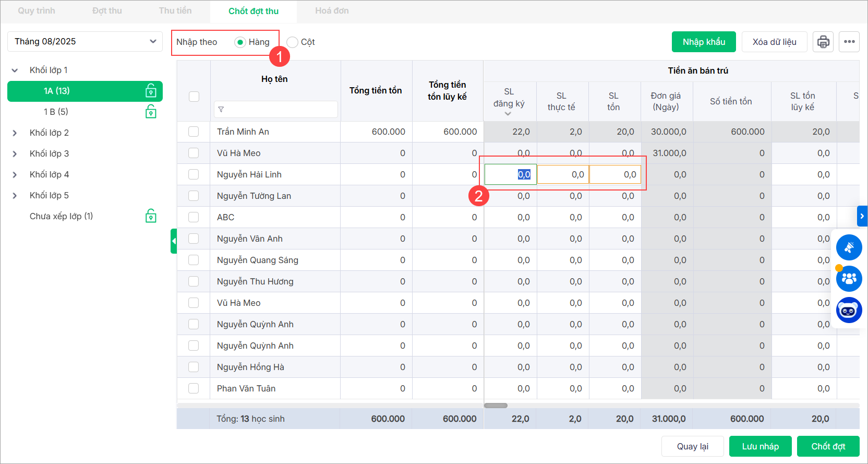
Task: Click the horizontal scrollbar thumb below table
Action: pyautogui.click(x=496, y=406)
